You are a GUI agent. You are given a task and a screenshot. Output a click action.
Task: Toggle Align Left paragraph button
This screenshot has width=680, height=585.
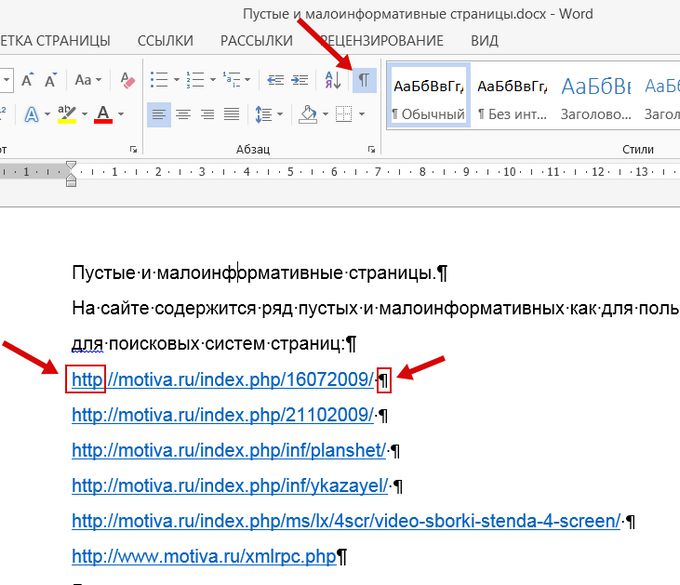click(160, 115)
